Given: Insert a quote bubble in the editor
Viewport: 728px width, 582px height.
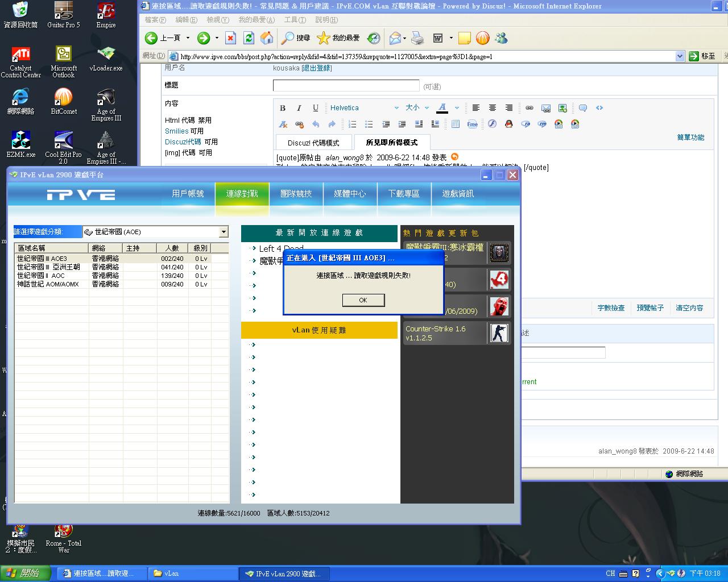Looking at the screenshot, I should point(583,108).
